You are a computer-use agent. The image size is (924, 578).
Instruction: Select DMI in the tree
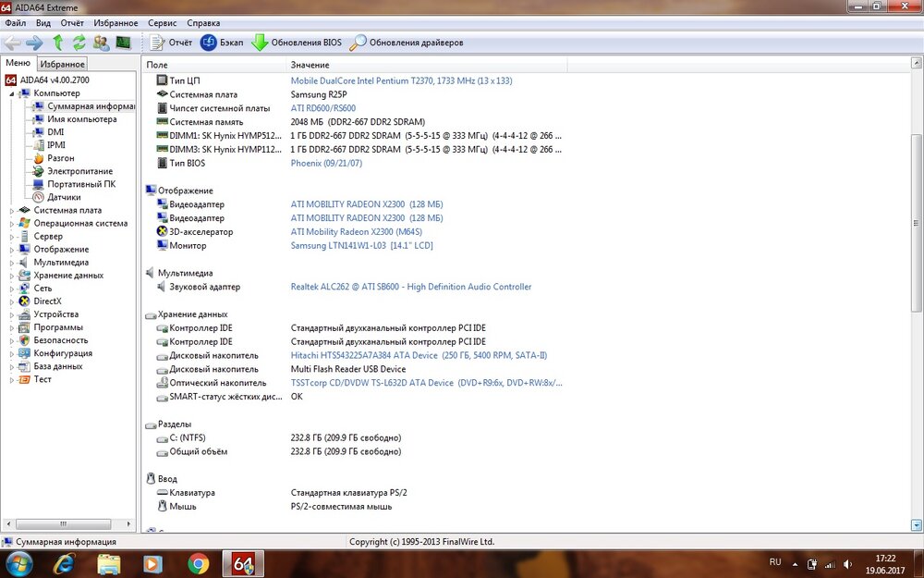tap(55, 132)
